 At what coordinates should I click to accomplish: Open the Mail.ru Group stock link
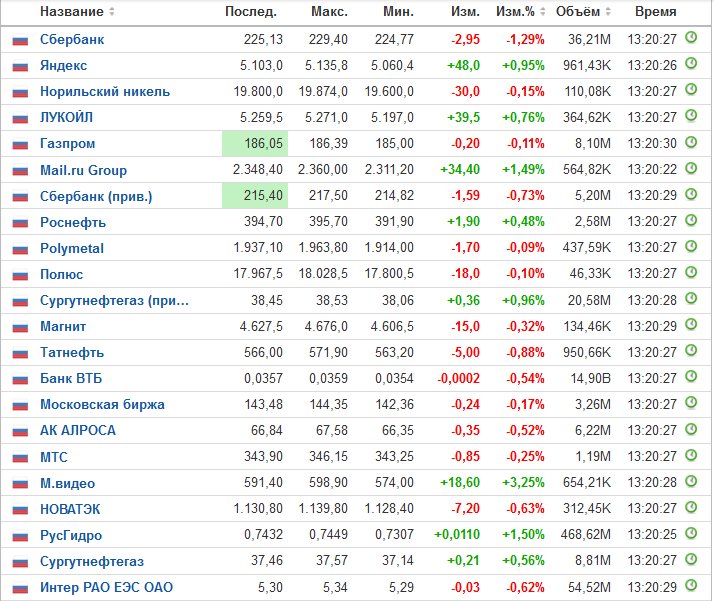coord(83,170)
